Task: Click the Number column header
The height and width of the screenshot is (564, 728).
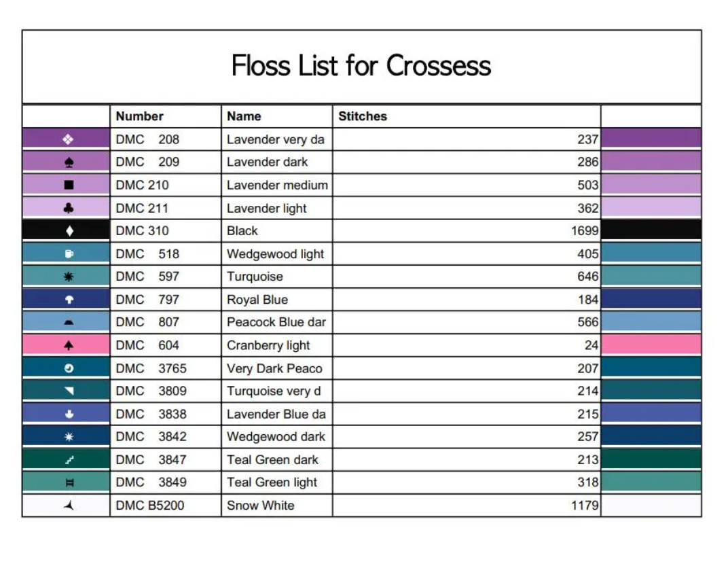Action: pos(139,116)
